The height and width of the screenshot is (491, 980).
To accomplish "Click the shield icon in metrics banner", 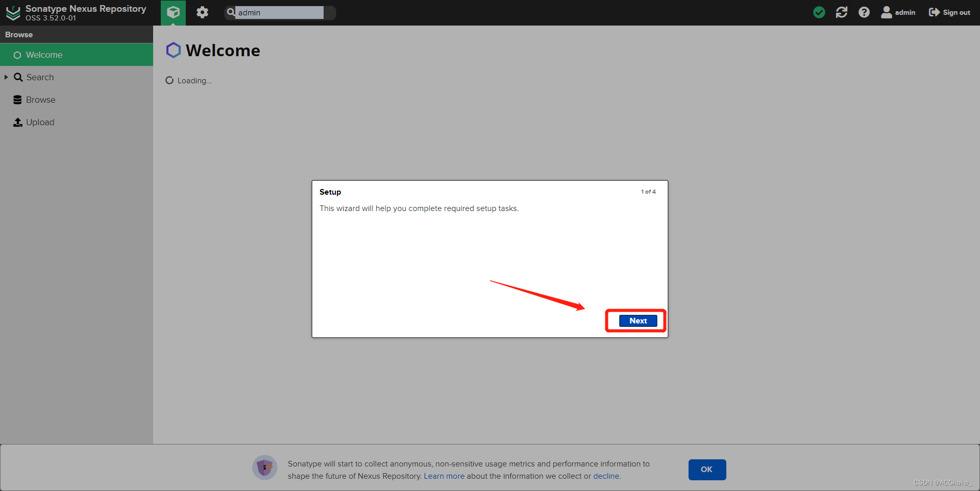I will coord(265,467).
